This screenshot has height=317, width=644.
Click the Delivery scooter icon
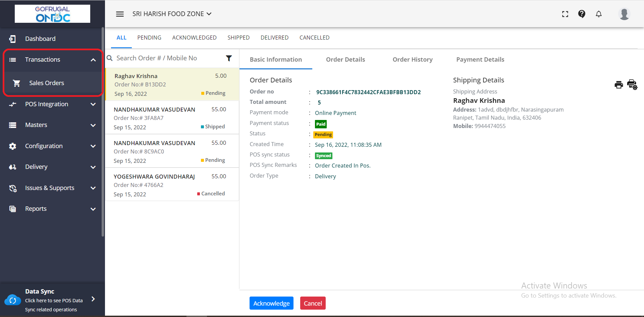click(x=12, y=167)
